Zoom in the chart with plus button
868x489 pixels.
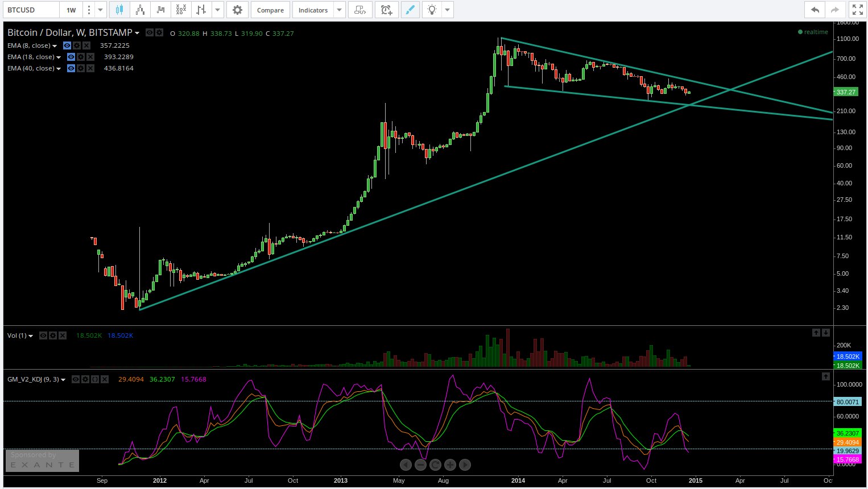click(x=450, y=465)
